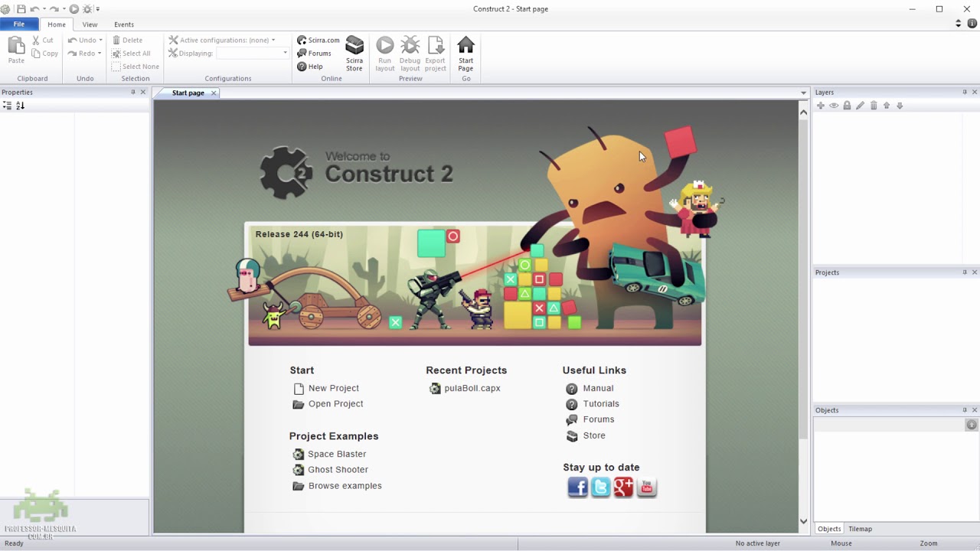Viewport: 980px width, 551px height.
Task: Switch to the Tilemap panel tab
Action: (860, 529)
